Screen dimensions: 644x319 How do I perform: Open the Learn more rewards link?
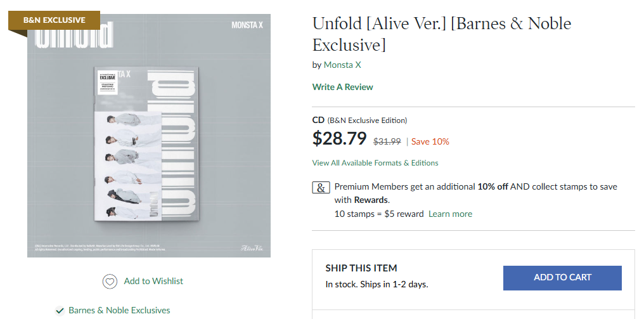[450, 214]
